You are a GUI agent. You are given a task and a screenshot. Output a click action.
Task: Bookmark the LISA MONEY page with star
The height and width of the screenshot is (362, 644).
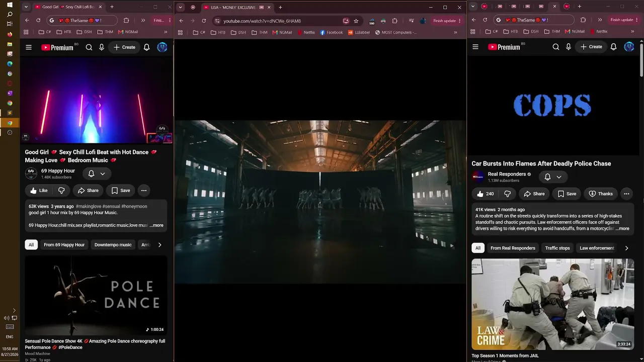[x=356, y=21]
